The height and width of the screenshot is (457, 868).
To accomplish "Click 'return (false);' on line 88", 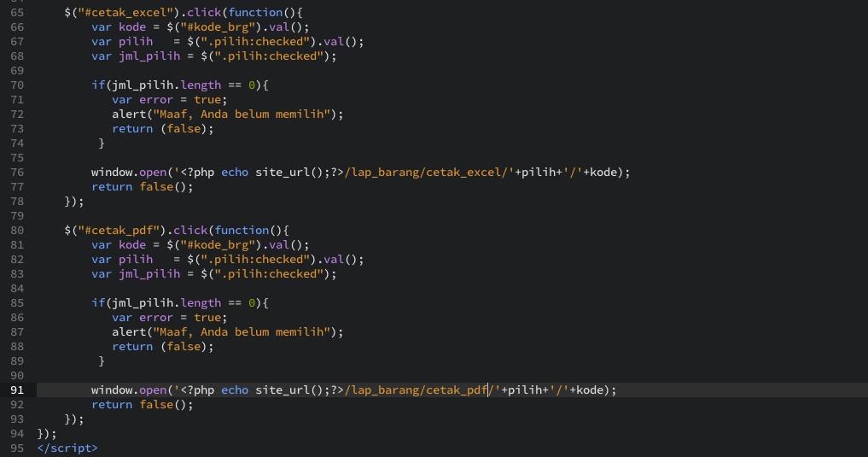I will click(163, 346).
